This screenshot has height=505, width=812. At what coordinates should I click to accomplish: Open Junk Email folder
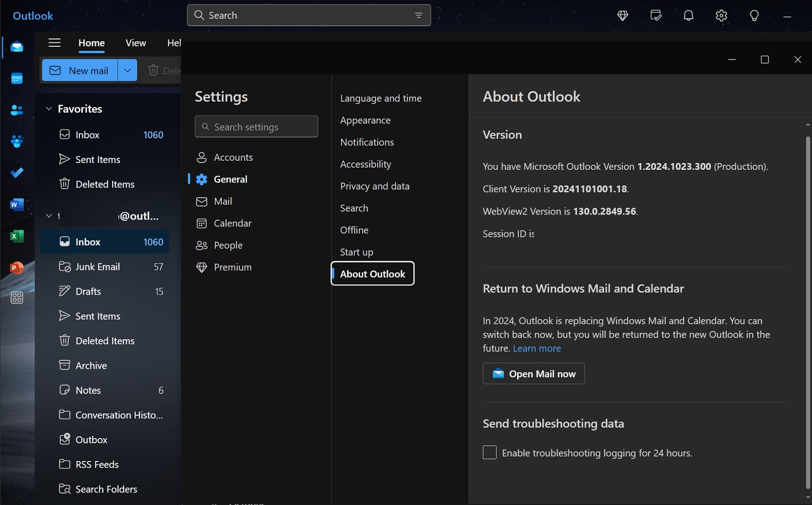tap(105, 267)
